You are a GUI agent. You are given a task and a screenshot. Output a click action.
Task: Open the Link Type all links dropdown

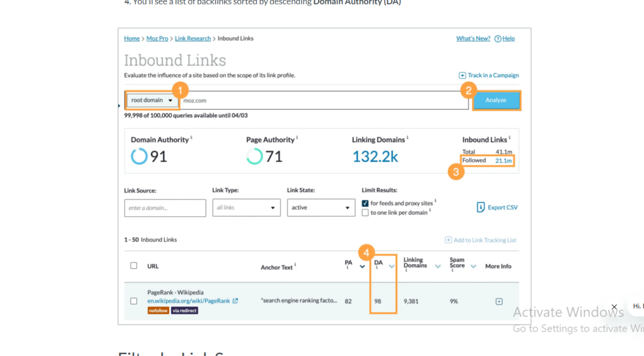tap(246, 208)
